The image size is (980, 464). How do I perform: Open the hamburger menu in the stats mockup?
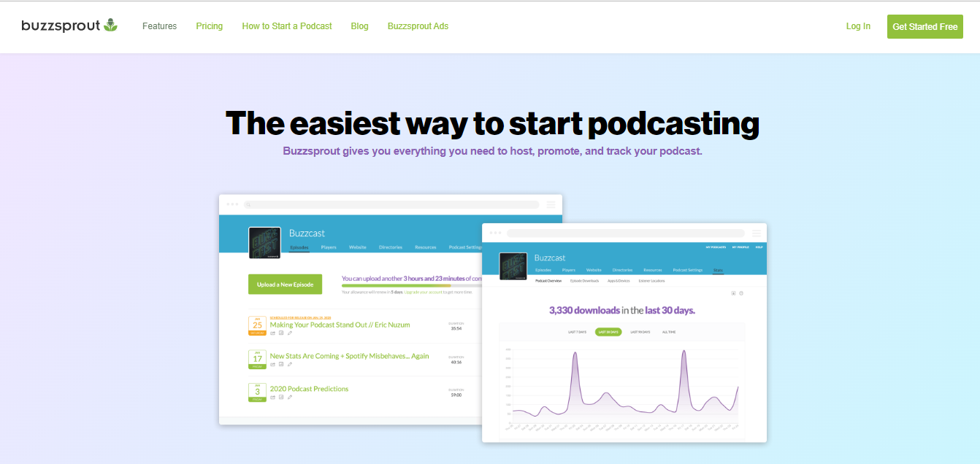757,233
